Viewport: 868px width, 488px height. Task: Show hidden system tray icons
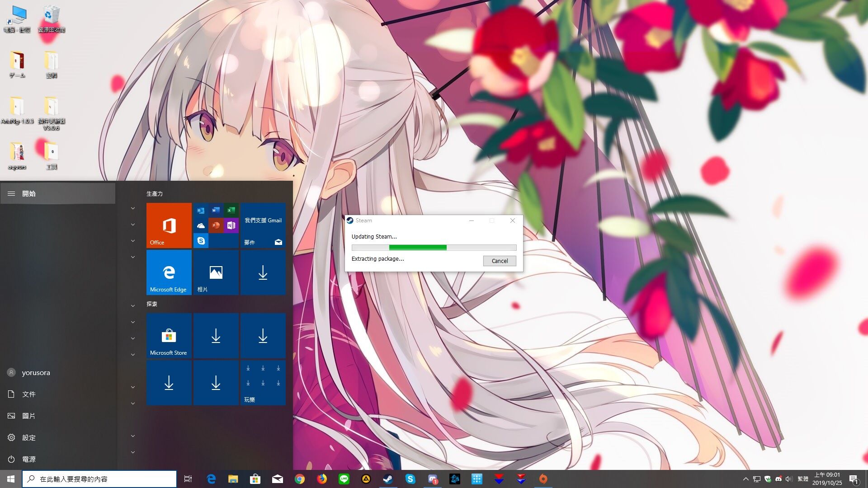point(745,479)
